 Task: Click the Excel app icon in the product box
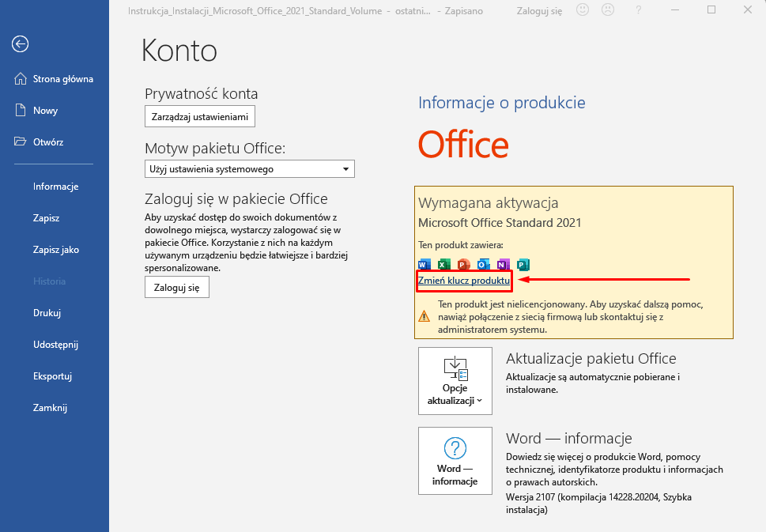click(x=443, y=265)
